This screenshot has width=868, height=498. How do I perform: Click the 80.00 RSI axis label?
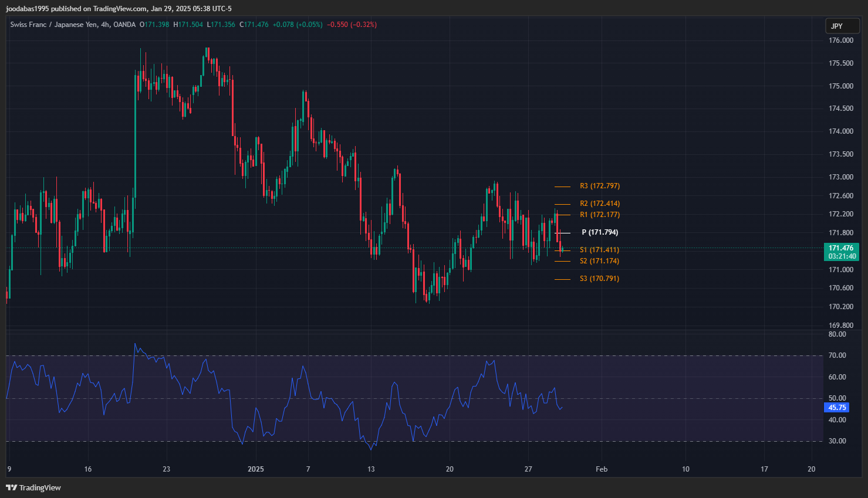click(x=837, y=334)
